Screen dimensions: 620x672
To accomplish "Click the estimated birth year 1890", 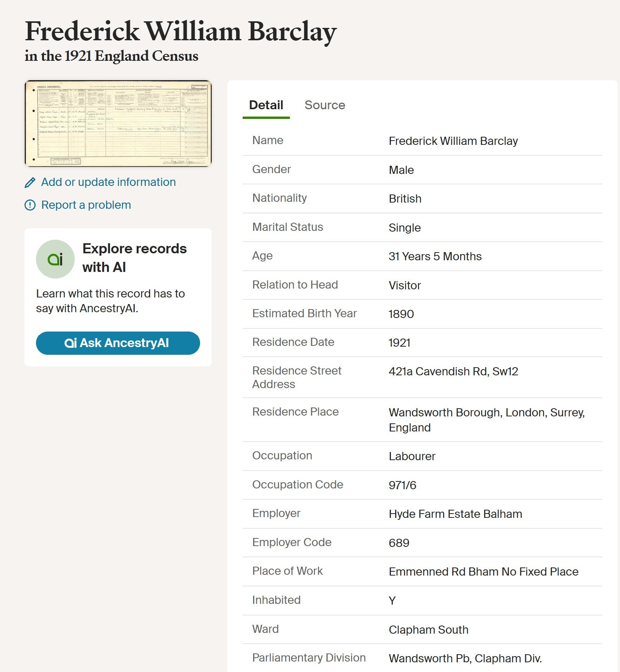I will coord(401,314).
